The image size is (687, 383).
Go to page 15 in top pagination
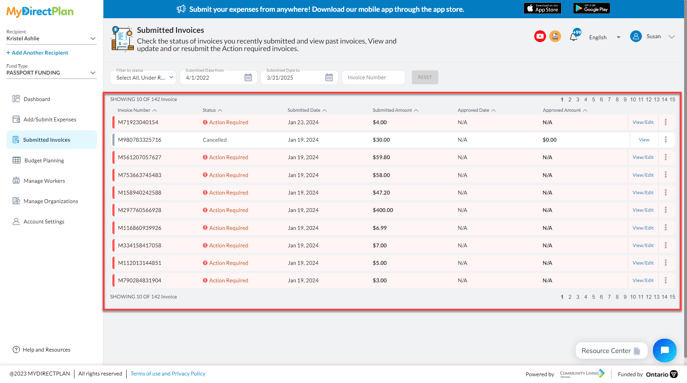pyautogui.click(x=672, y=99)
